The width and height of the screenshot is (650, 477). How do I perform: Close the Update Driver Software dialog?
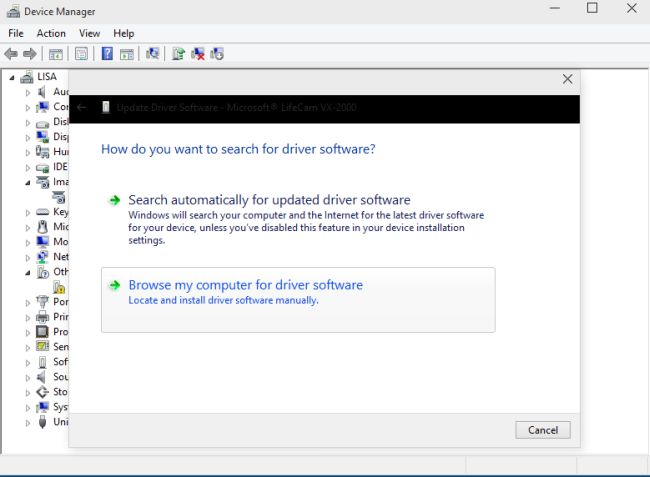(x=568, y=79)
